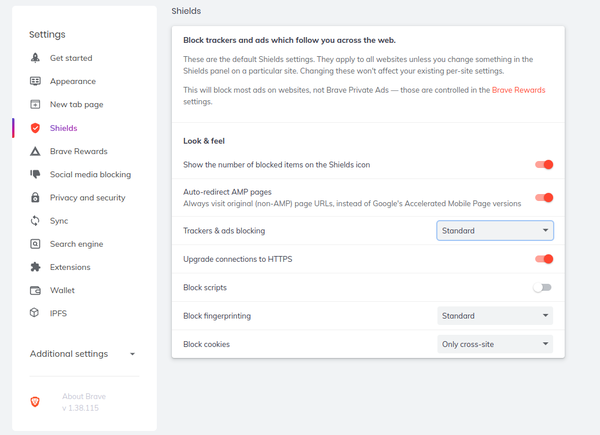Expand the Additional settings section
The height and width of the screenshot is (435, 600).
(83, 354)
